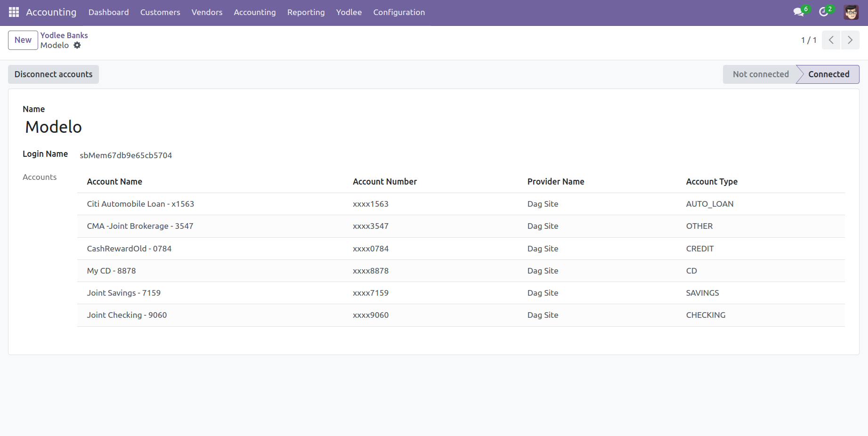Open the gear actions menu beside Modelo
This screenshot has width=868, height=436.
point(77,45)
